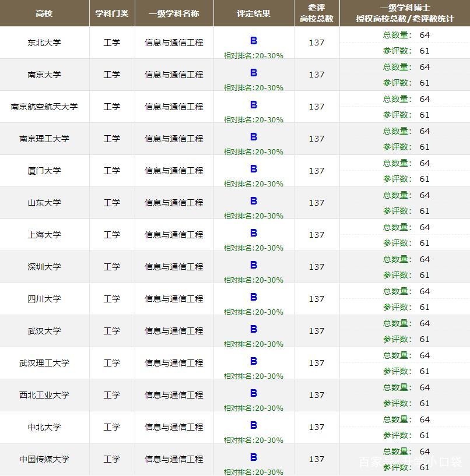Click 工学 in the 武汉理工大学 row

[112, 363]
